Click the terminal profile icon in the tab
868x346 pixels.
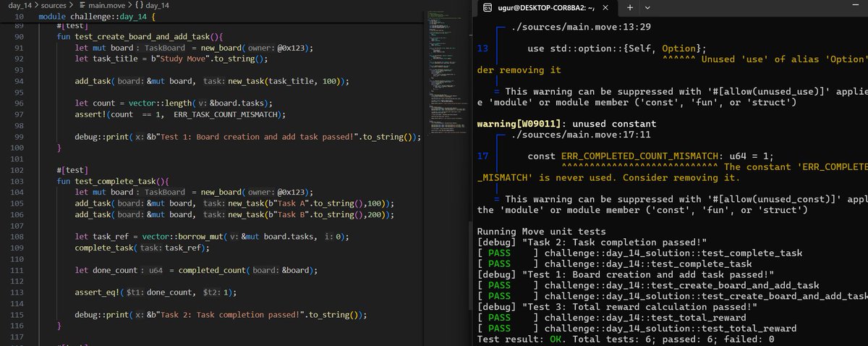(486, 7)
